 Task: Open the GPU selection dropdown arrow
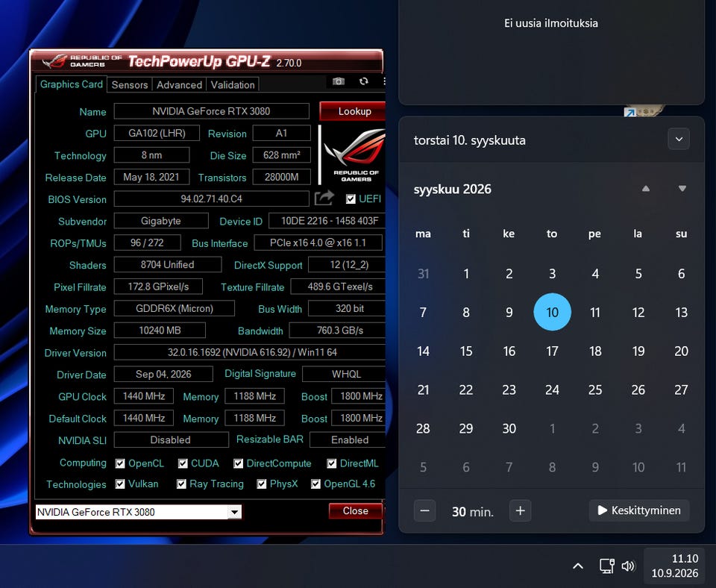[234, 512]
